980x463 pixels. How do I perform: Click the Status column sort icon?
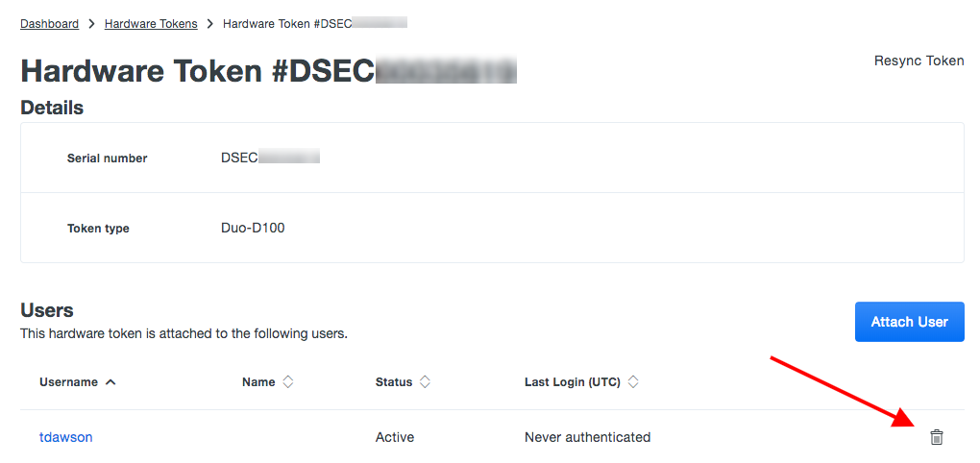(425, 382)
